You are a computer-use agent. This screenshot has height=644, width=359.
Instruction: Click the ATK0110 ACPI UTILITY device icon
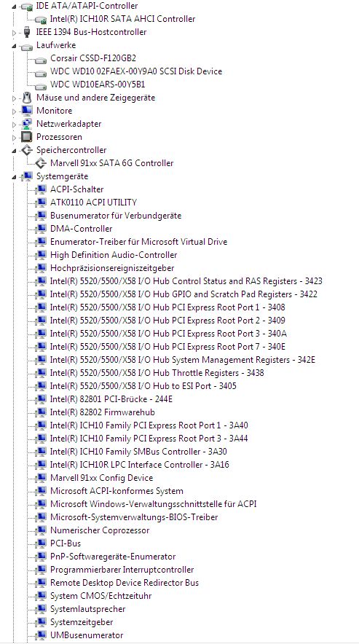(41, 203)
